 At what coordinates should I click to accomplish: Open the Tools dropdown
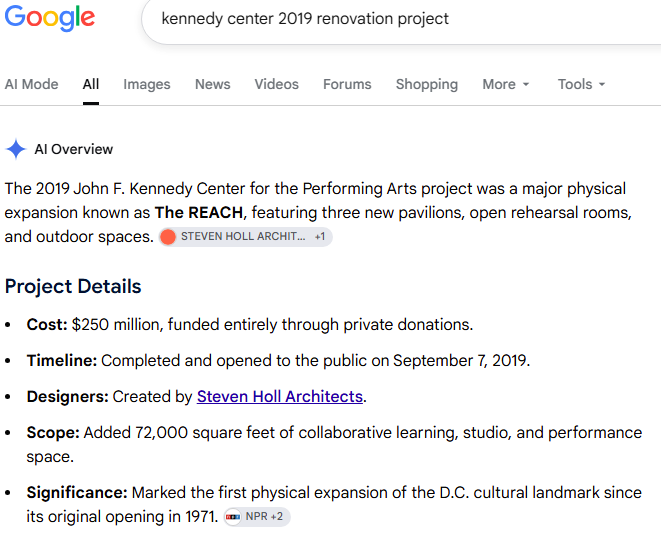pos(581,84)
